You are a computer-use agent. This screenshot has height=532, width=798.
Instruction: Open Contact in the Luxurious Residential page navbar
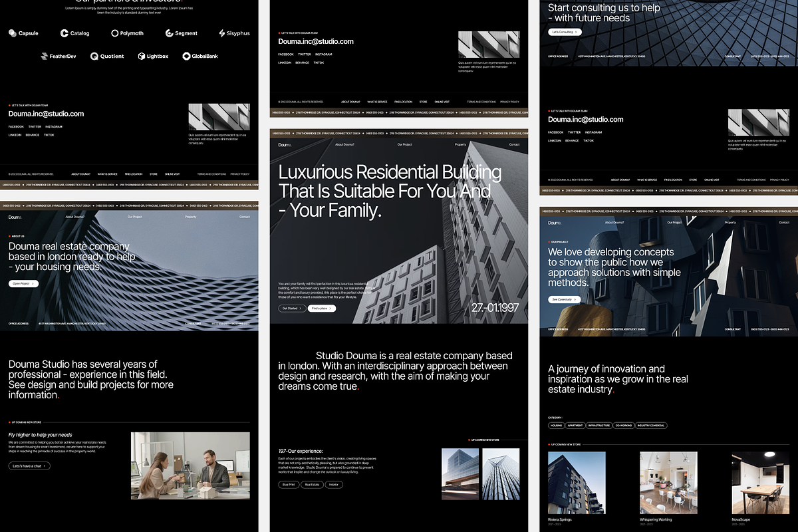(514, 144)
